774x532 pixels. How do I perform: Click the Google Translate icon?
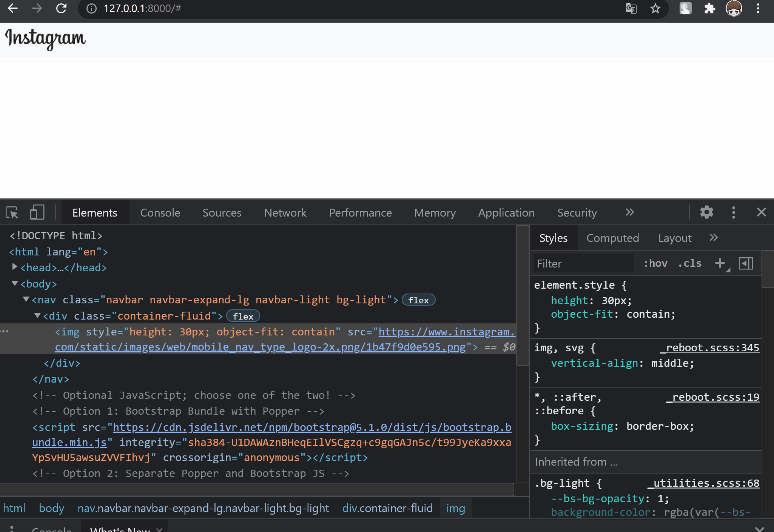tap(631, 8)
